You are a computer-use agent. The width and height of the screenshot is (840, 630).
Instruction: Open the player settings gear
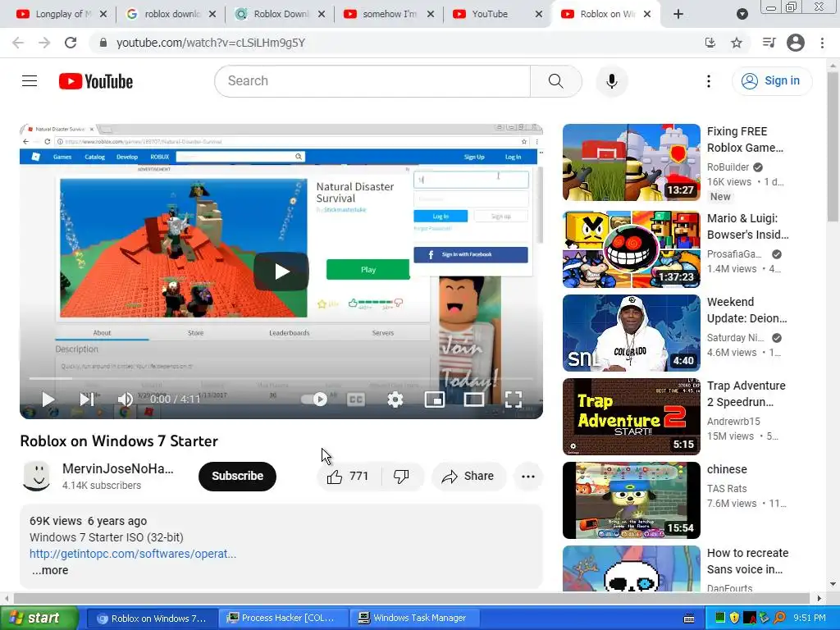395,399
